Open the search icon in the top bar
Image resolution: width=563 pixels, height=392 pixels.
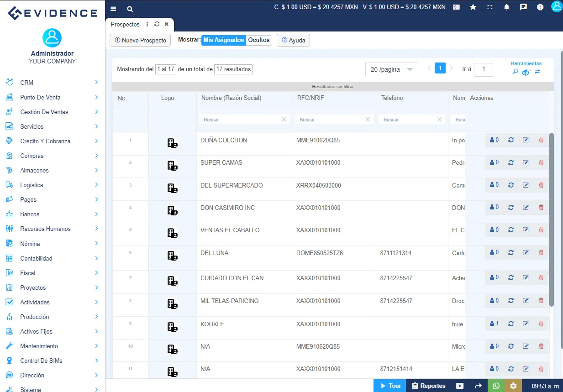click(130, 9)
